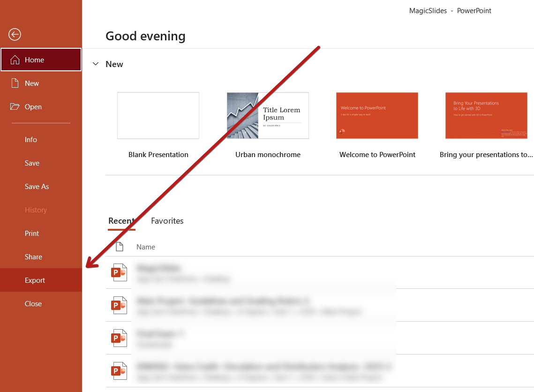This screenshot has height=392, width=534.
Task: Pick the Urban monochrome template thumbnail
Action: (x=268, y=115)
